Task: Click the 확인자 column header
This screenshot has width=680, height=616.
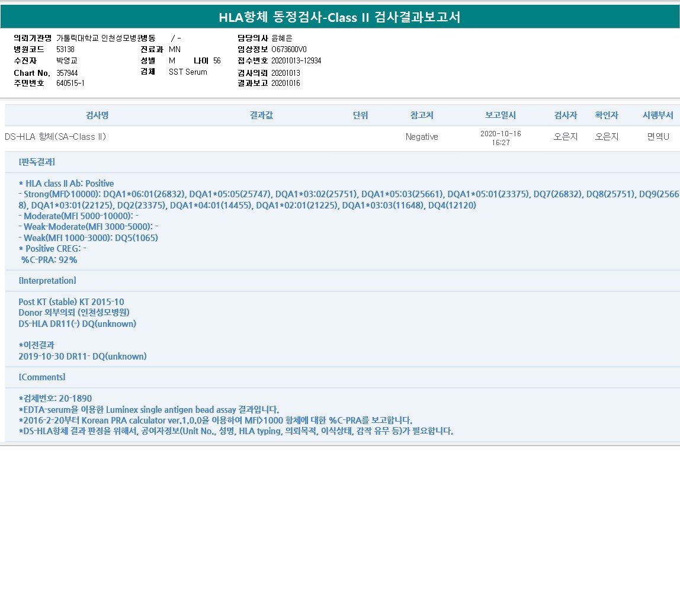Action: [607, 115]
